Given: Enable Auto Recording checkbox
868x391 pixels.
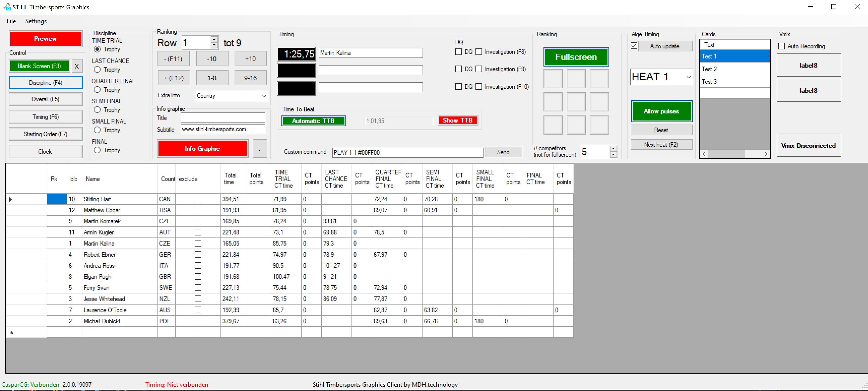Looking at the screenshot, I should [782, 46].
